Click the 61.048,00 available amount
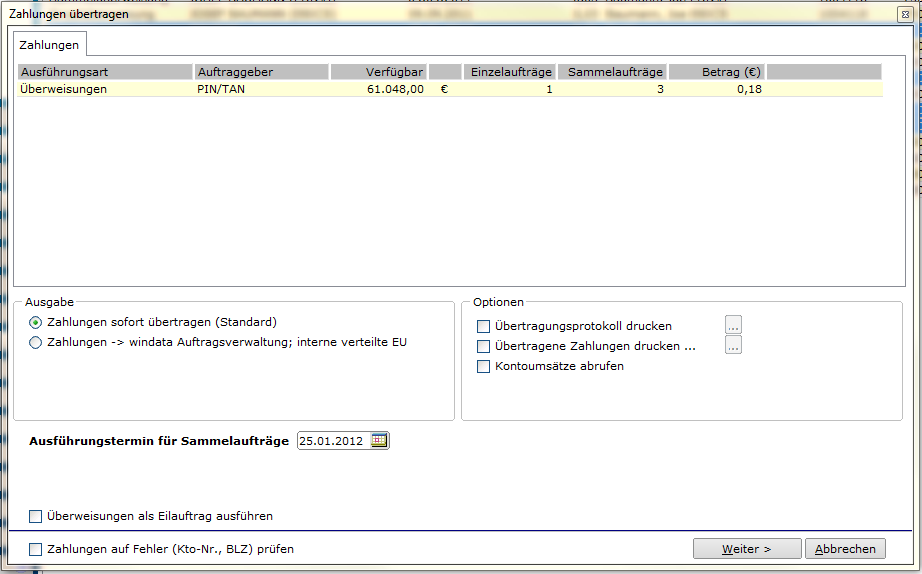Image resolution: width=922 pixels, height=574 pixels. click(x=395, y=89)
